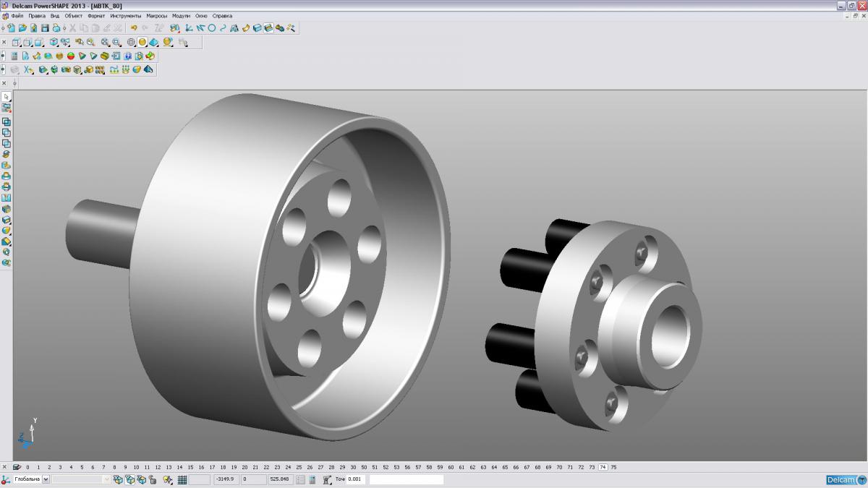Click the save floppy disk icon

point(45,27)
